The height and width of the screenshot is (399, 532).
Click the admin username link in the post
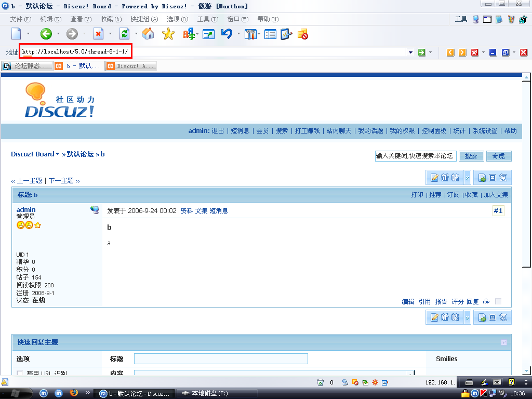pyautogui.click(x=26, y=210)
